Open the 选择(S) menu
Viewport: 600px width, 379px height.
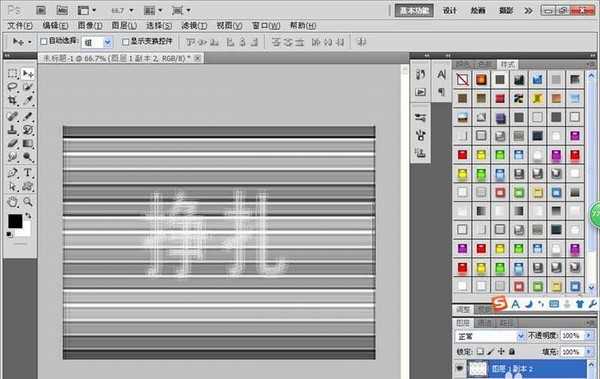tap(159, 26)
